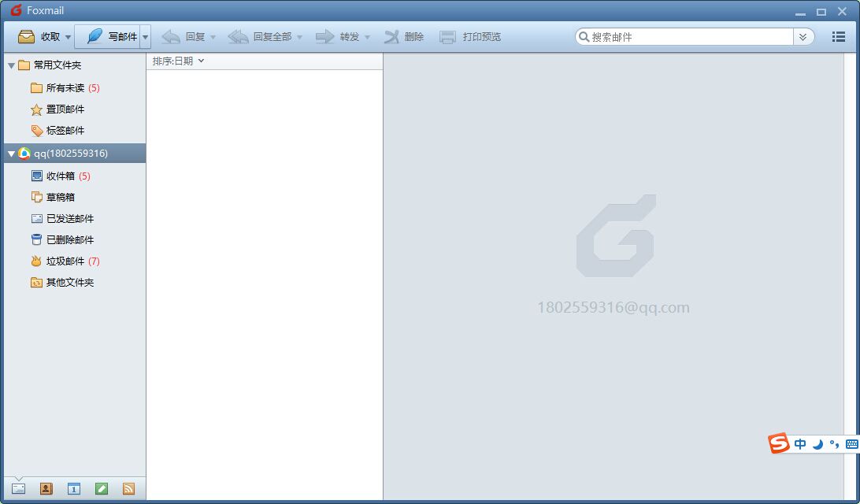Collapse the 常用文件夹 tree group
860x504 pixels.
tap(11, 65)
